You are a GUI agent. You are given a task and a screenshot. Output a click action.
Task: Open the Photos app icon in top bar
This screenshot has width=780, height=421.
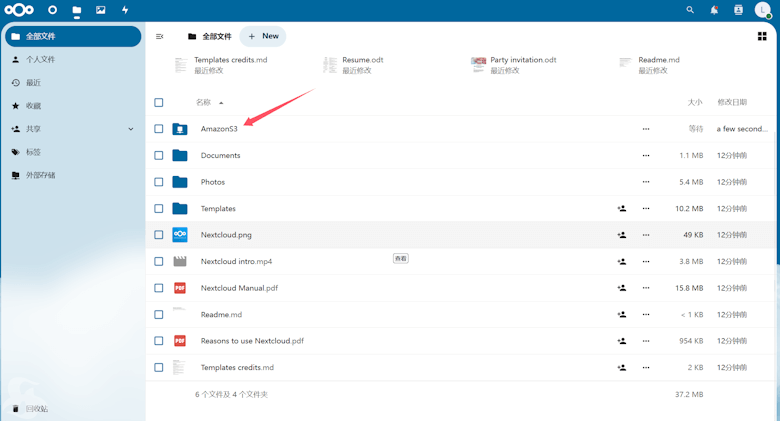coord(100,10)
